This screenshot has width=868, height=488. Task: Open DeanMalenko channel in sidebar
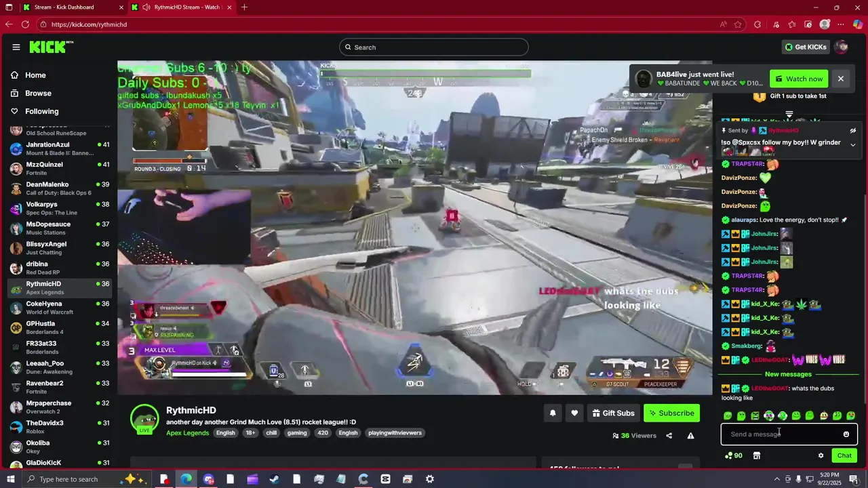click(x=60, y=188)
